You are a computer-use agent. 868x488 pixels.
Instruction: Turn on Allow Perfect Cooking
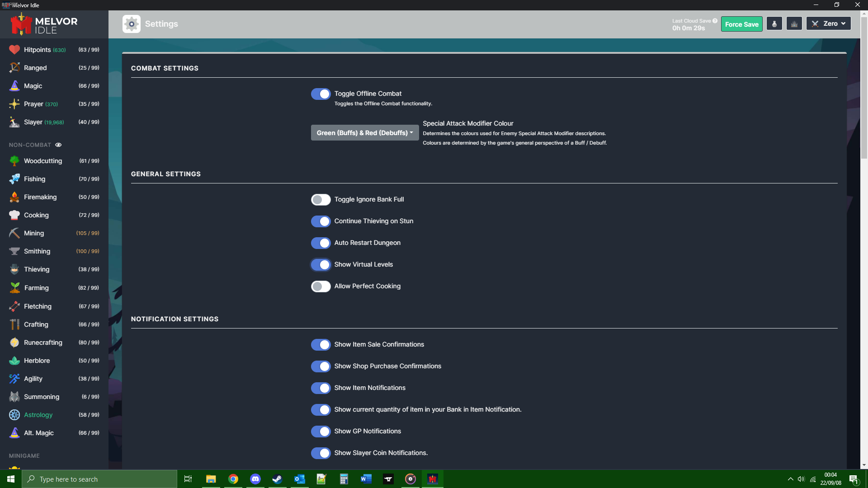321,286
